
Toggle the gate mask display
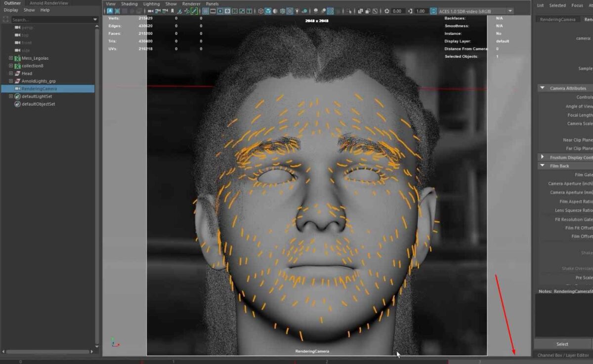[x=227, y=11]
